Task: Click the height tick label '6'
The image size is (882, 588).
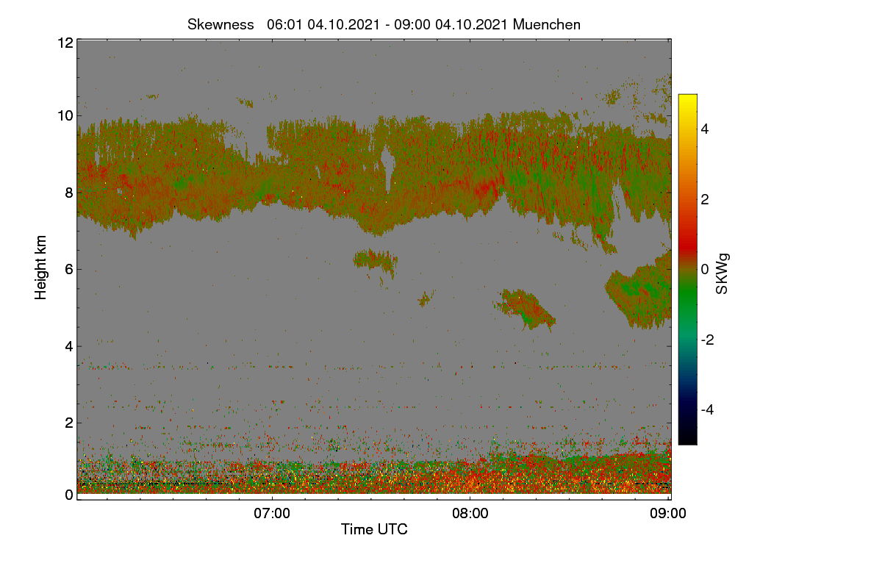Action: click(68, 269)
